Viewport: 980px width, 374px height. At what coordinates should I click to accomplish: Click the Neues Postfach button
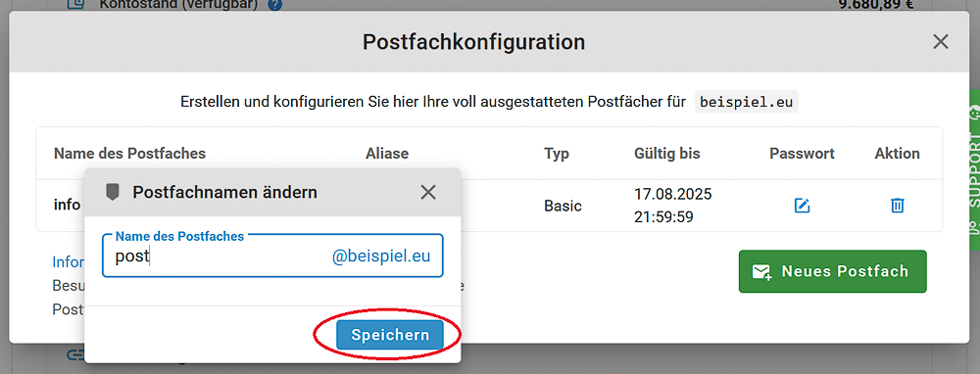point(832,271)
